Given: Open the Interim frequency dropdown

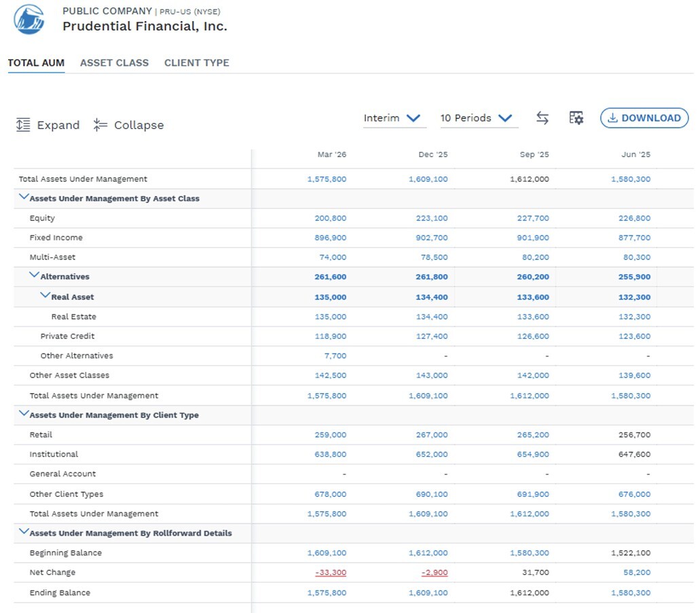Looking at the screenshot, I should point(394,118).
